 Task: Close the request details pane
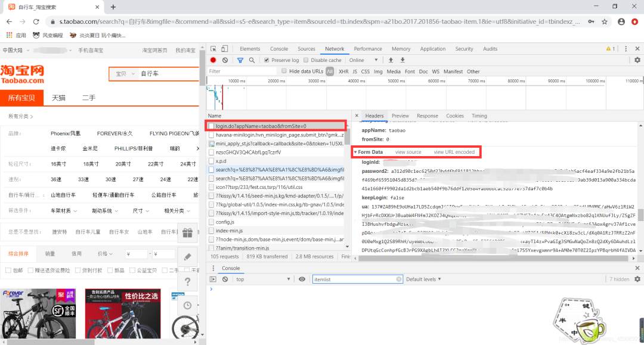click(357, 116)
